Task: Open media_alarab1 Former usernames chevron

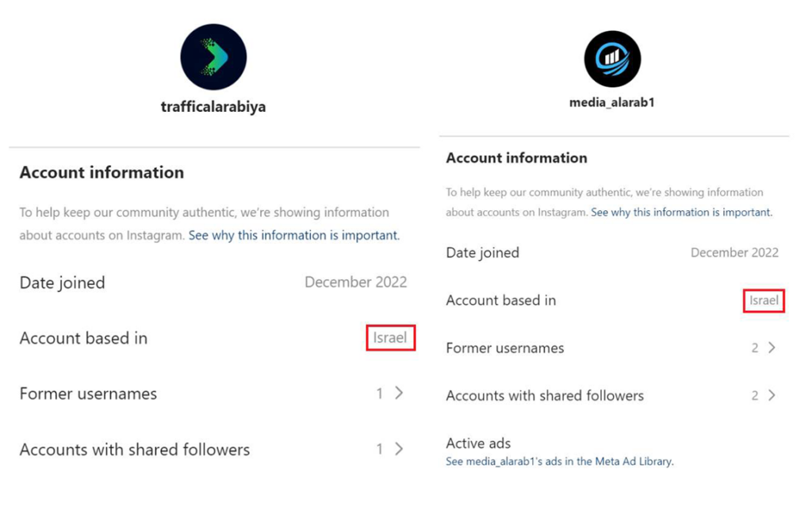Action: [x=772, y=348]
